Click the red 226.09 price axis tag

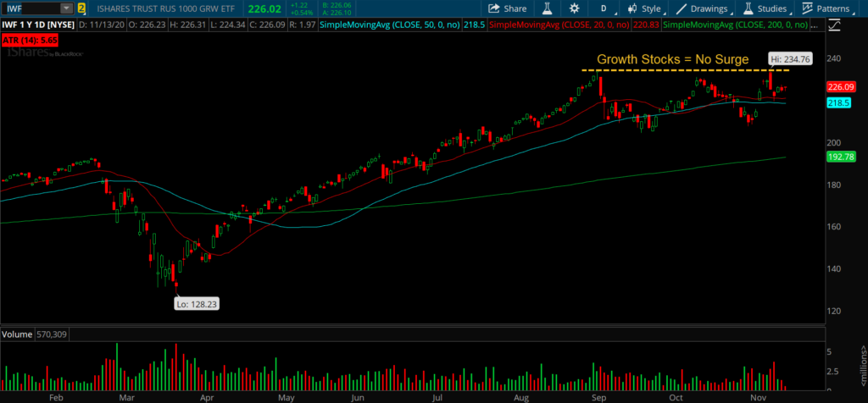[842, 87]
